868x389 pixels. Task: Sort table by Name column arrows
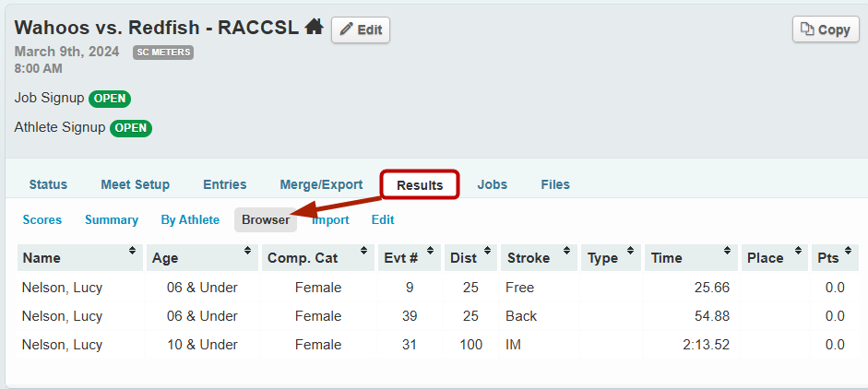pos(132,252)
